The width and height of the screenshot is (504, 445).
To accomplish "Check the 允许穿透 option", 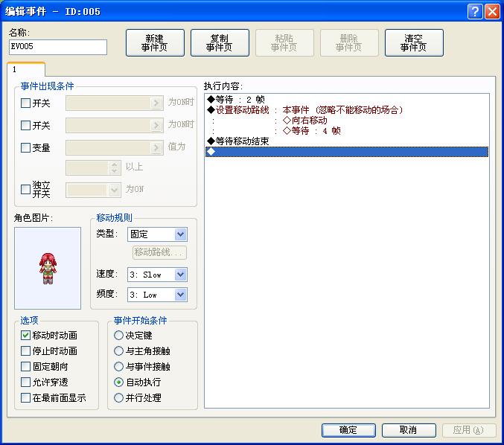I will pos(25,382).
